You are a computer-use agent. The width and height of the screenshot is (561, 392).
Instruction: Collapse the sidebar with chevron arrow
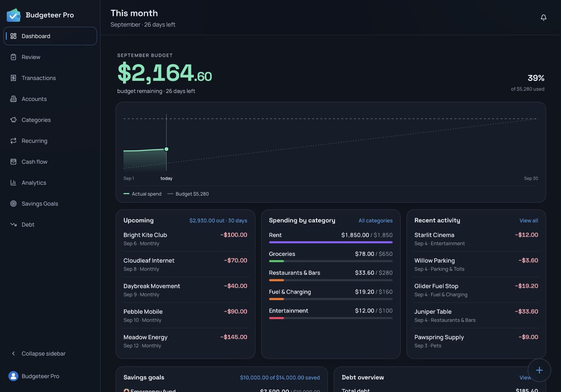[13, 353]
